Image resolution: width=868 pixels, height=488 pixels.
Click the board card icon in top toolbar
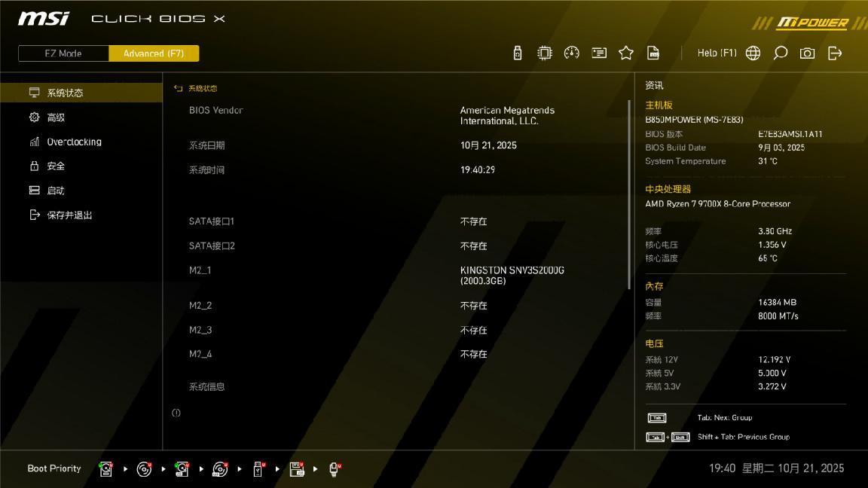599,53
